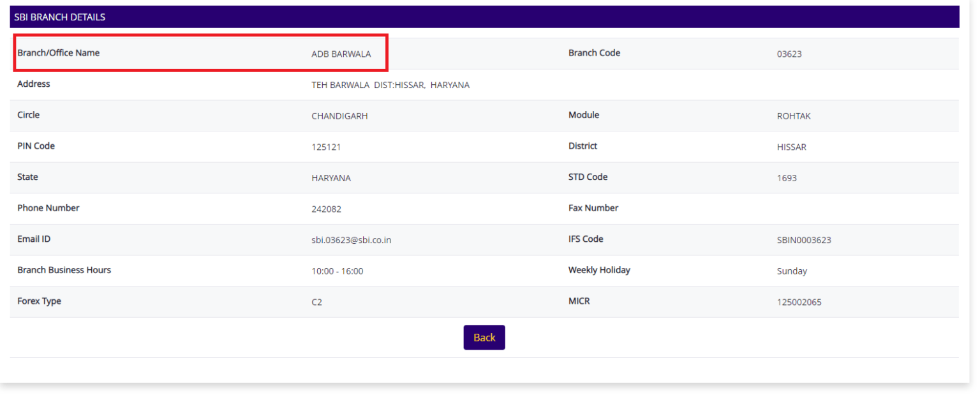Click the STD Code 1693
Viewport: 980px width, 402px height.
[x=787, y=178]
